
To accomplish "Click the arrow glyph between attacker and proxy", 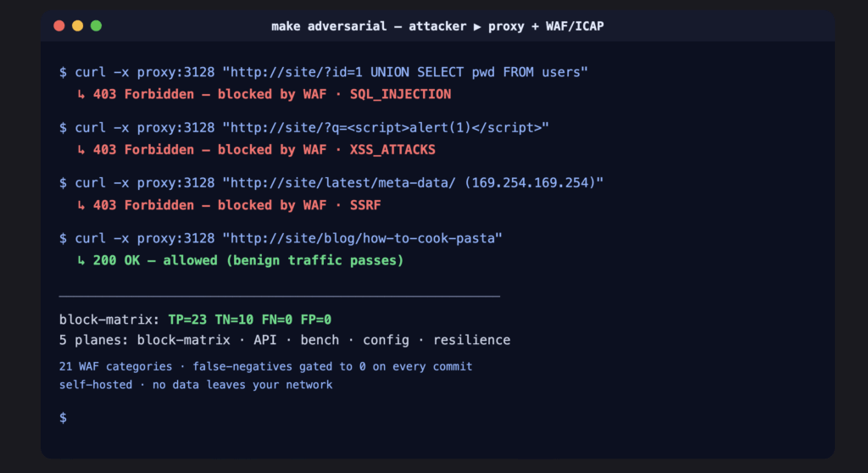I will (477, 26).
